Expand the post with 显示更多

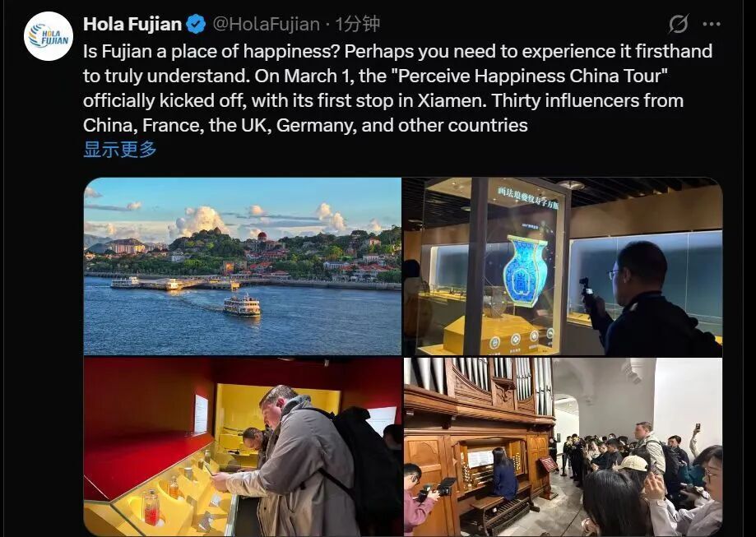(x=120, y=150)
